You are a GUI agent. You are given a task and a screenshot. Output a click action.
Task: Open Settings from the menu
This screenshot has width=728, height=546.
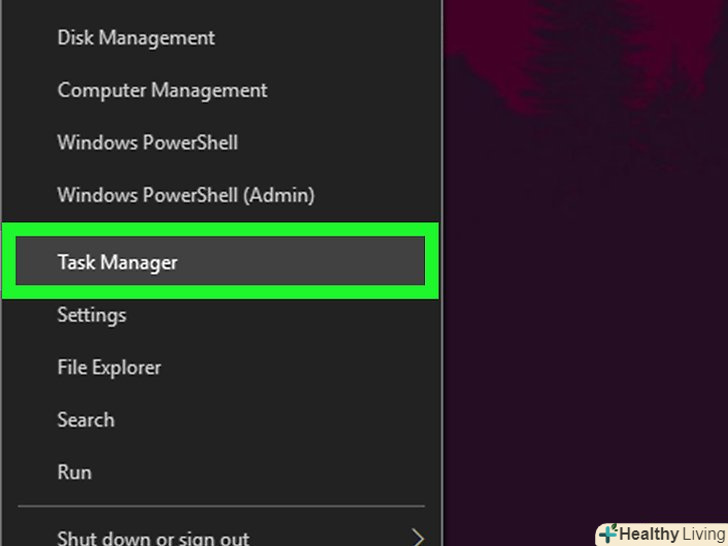click(91, 315)
